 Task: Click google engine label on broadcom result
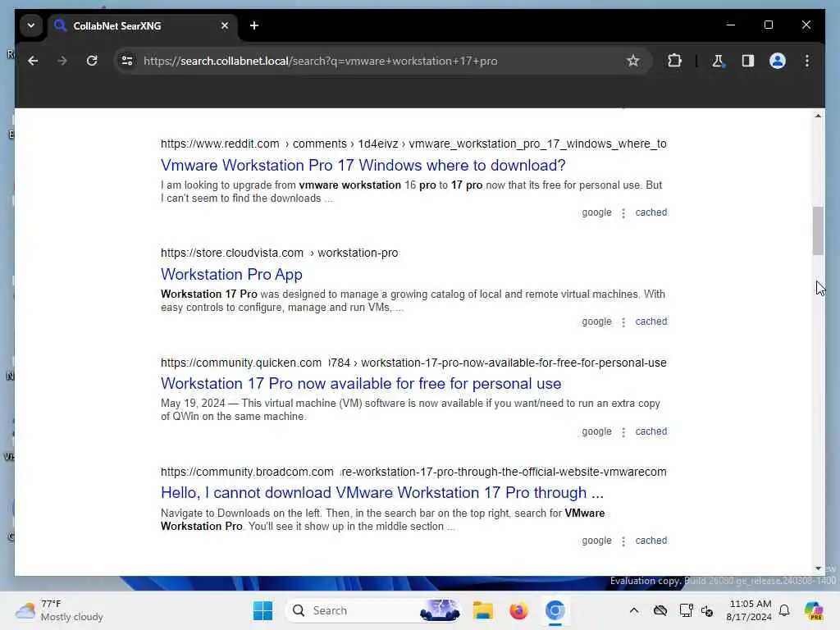(597, 541)
